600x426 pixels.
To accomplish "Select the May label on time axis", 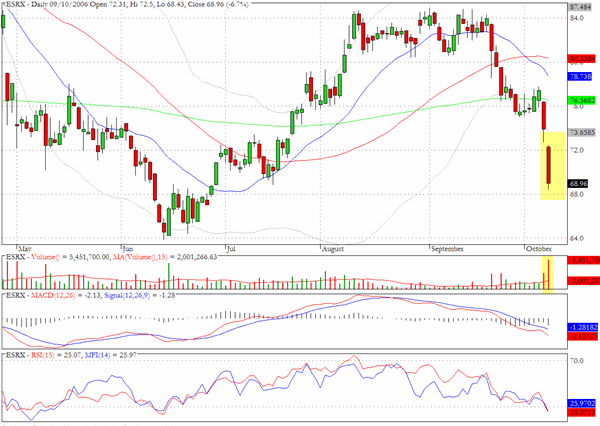I will [x=25, y=249].
